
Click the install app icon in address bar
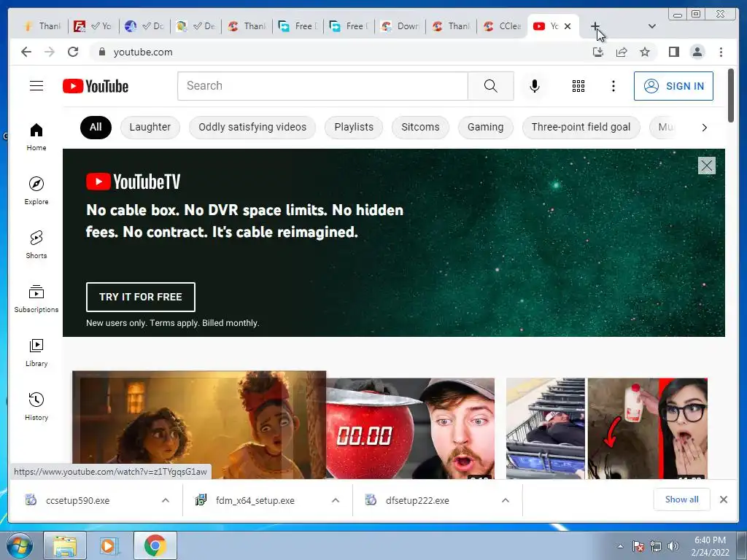(x=598, y=52)
